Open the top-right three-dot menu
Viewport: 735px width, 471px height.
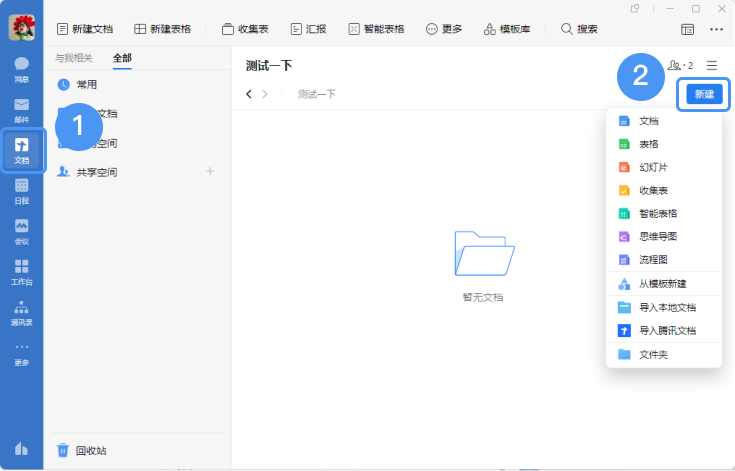(716, 30)
